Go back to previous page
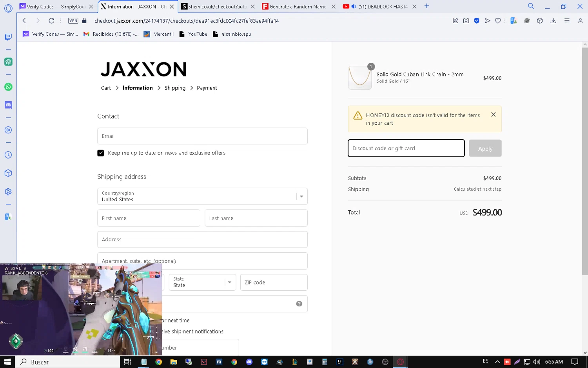 pyautogui.click(x=24, y=21)
